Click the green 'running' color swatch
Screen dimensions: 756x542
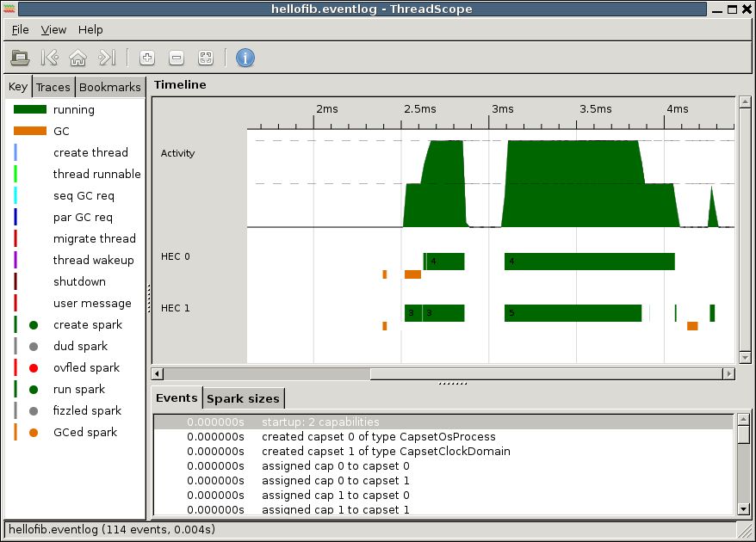[30, 109]
